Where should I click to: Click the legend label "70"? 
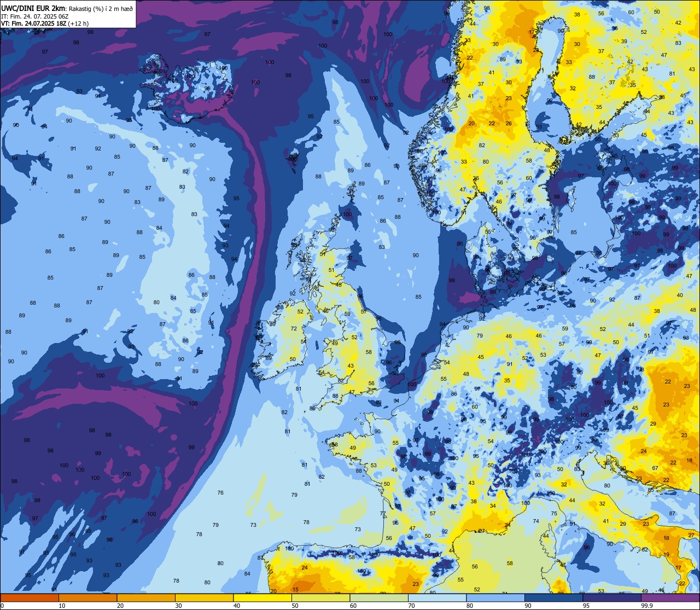click(x=411, y=606)
